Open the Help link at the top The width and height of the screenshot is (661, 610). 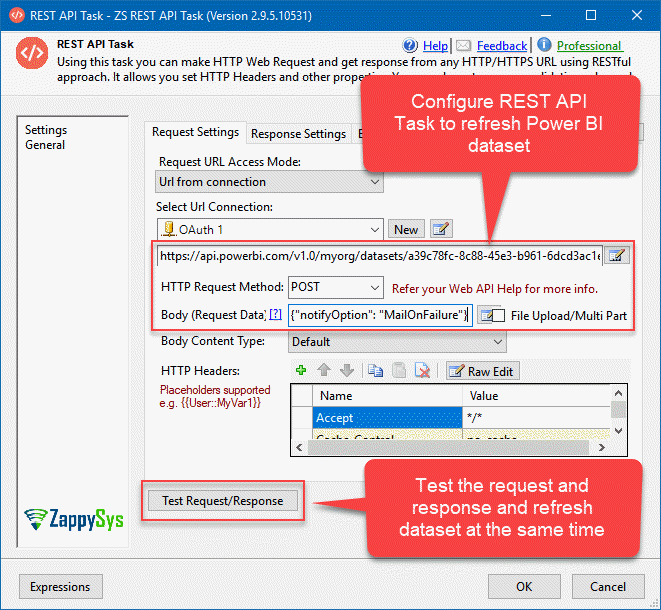coord(435,46)
